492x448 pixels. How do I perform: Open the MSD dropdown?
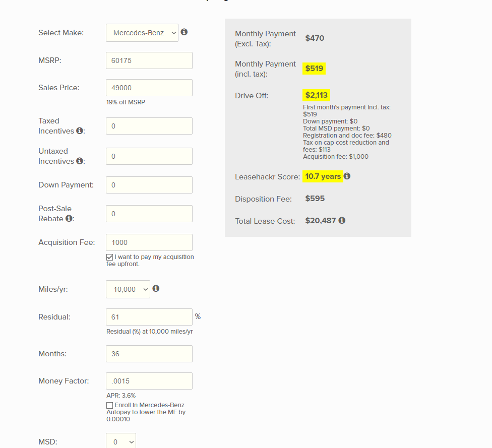(121, 442)
